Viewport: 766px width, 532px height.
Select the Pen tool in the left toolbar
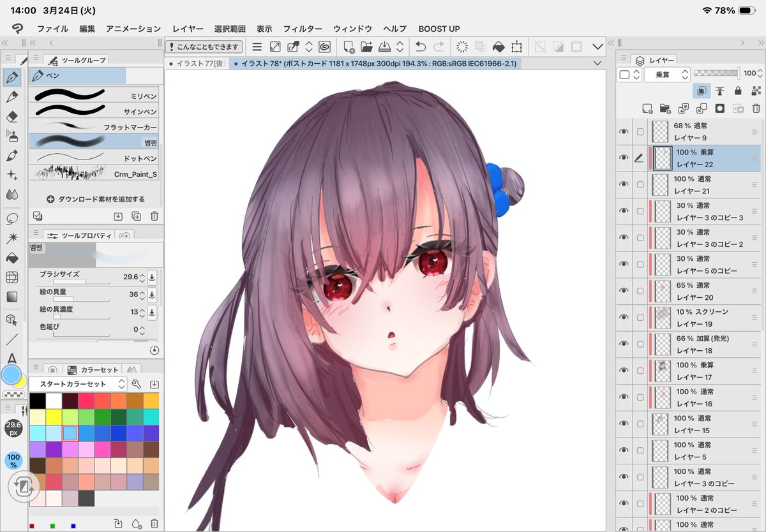[11, 78]
